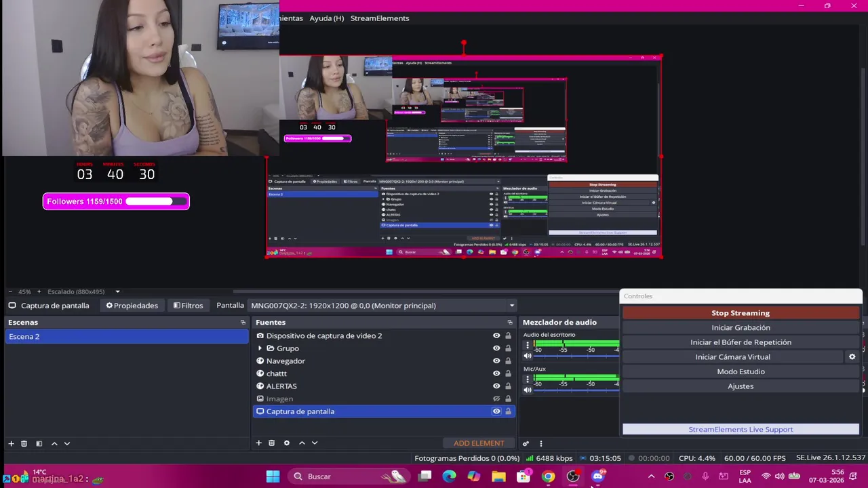Open audio mixer three-dot menu at bottom
The width and height of the screenshot is (868, 488).
tap(540, 444)
